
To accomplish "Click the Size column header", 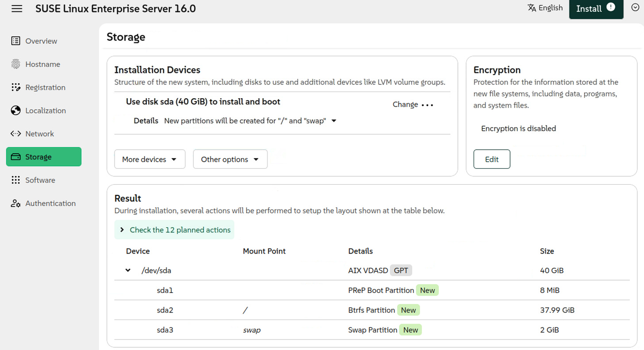I will [x=547, y=251].
